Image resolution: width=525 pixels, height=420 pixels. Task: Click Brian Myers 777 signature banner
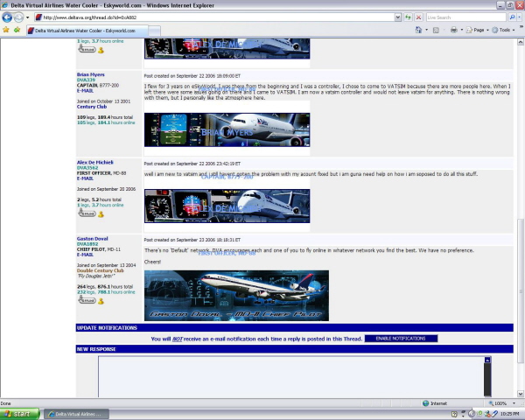(x=227, y=130)
